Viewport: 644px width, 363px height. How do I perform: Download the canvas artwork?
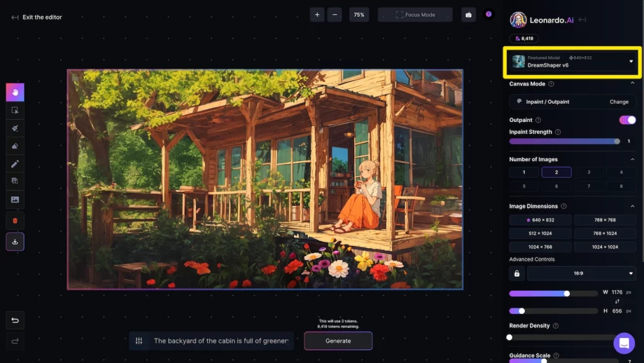click(x=15, y=242)
